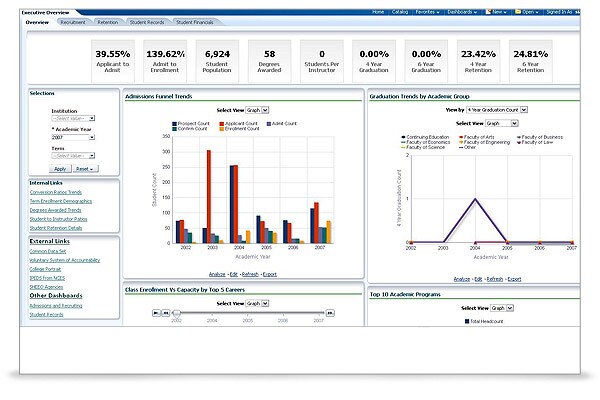
Task: Click the Apply button in Selections
Action: point(60,169)
